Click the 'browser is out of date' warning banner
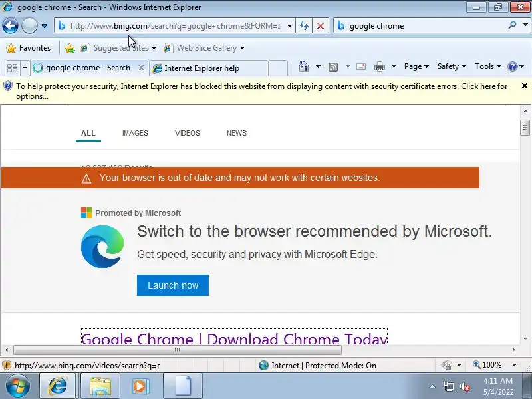Viewport: 532px width, 399px height. coord(240,178)
